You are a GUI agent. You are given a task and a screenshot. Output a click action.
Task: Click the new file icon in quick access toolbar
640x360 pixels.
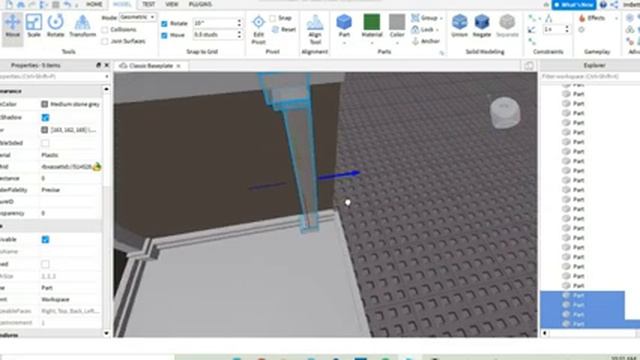[9, 4]
